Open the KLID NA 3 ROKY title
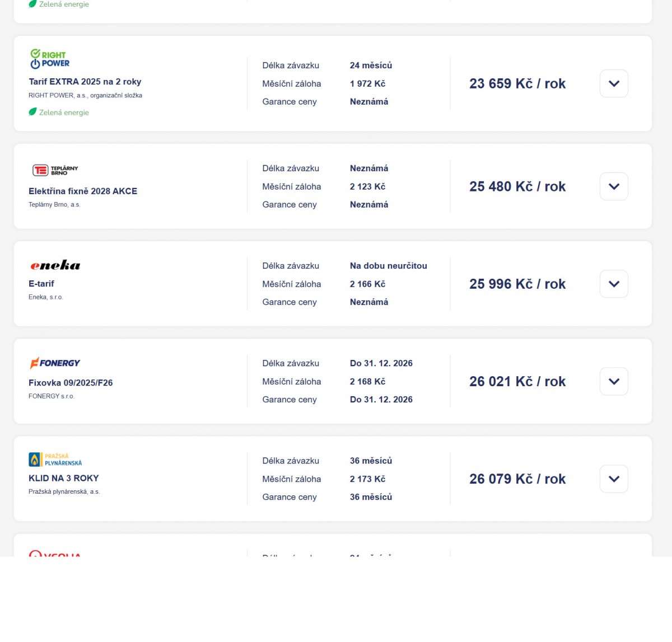The image size is (672, 642). [x=64, y=479]
